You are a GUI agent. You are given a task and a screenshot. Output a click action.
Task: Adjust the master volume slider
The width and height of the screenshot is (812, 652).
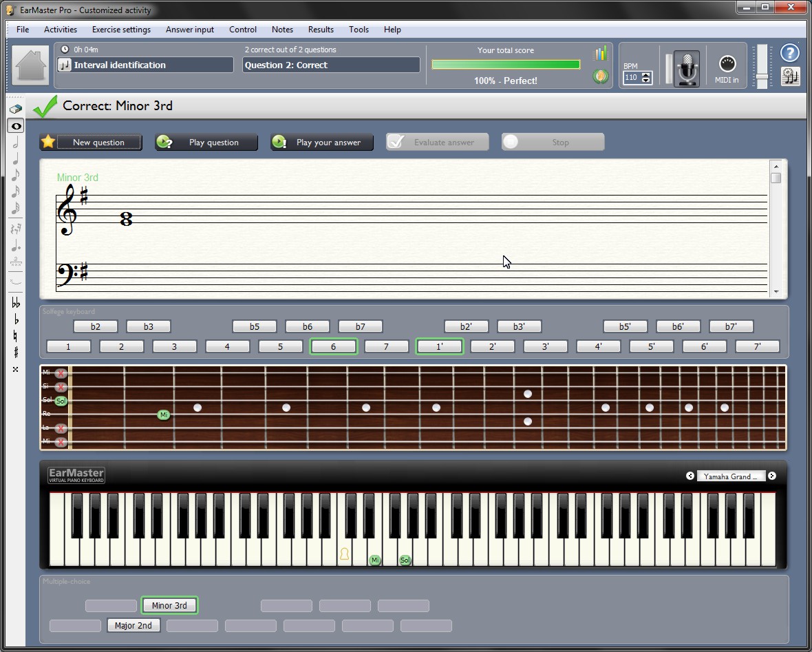(x=762, y=76)
